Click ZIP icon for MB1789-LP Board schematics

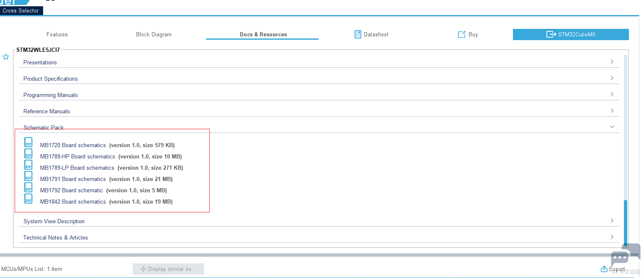(x=28, y=165)
